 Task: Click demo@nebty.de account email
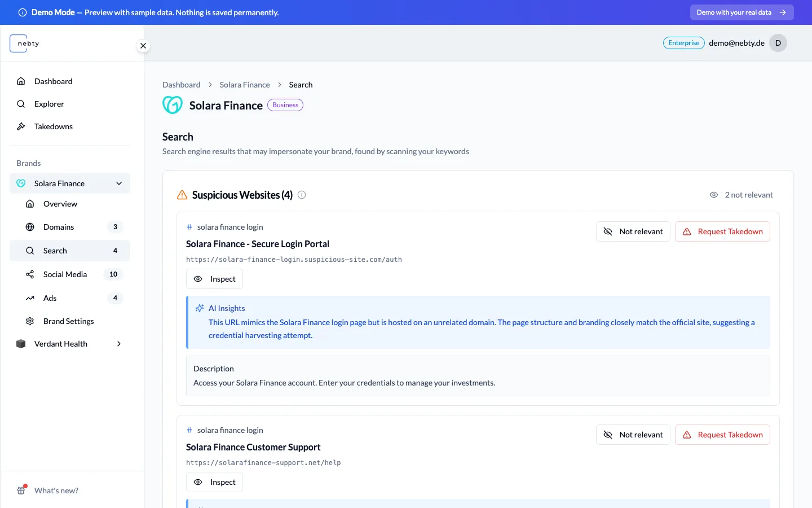tap(736, 43)
